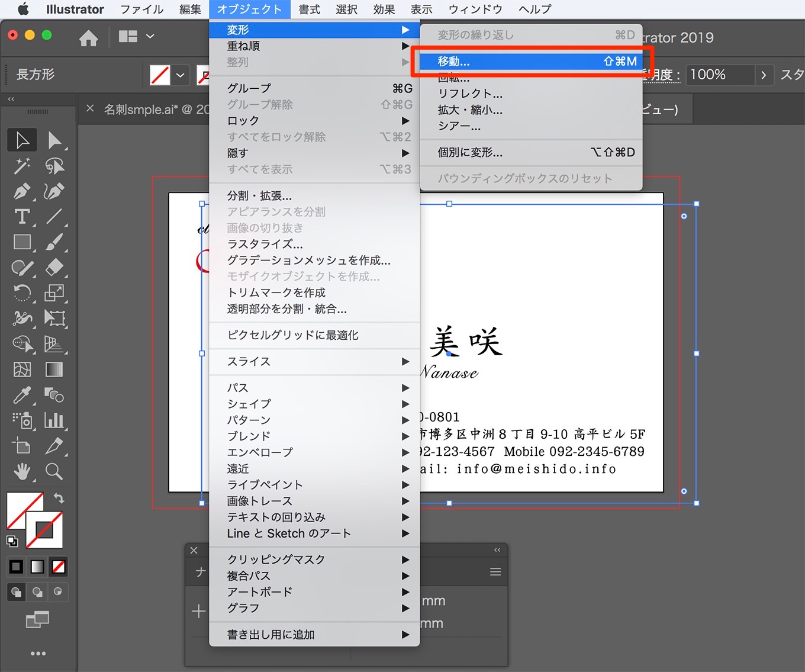Open the arrange documents dropdown
This screenshot has height=672, width=805.
tap(137, 37)
